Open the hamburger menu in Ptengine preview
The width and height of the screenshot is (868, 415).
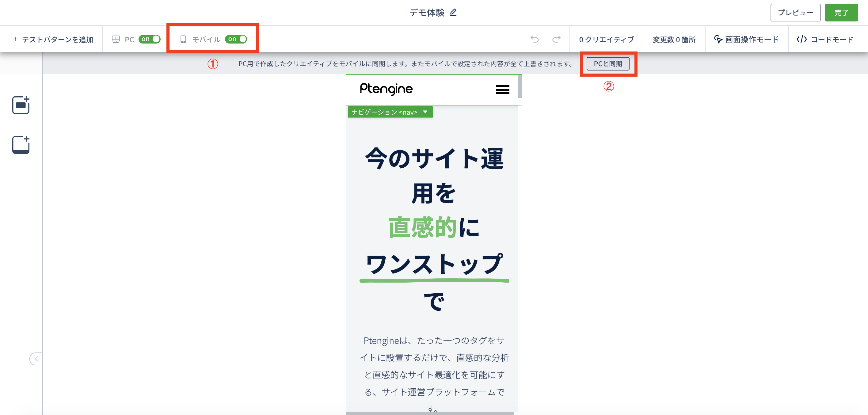[502, 89]
